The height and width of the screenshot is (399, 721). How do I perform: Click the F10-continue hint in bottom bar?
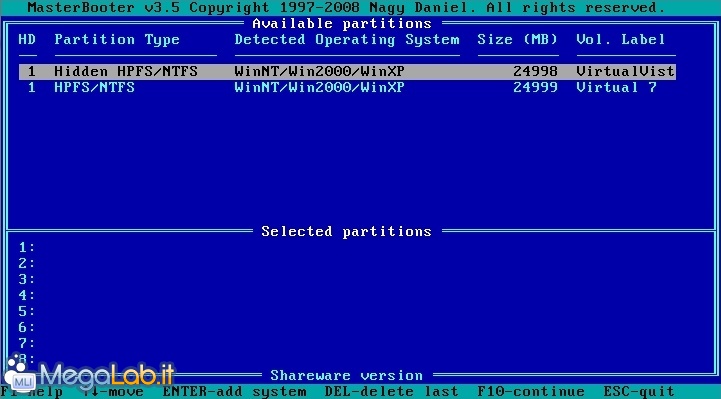(531, 392)
